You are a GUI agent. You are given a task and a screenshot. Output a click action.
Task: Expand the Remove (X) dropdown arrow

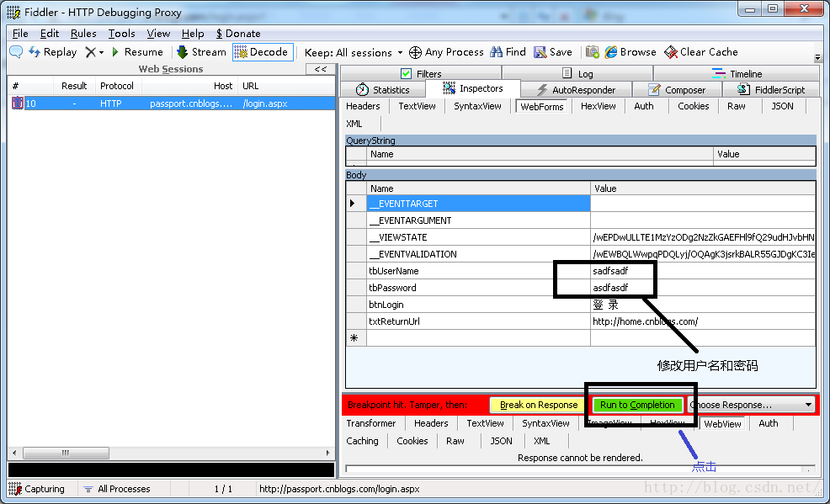(x=101, y=52)
